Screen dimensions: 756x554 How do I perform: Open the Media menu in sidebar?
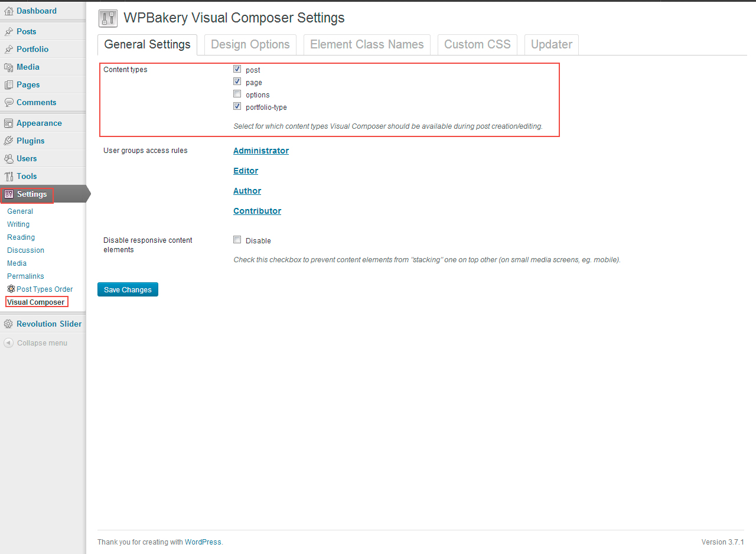pyautogui.click(x=28, y=67)
